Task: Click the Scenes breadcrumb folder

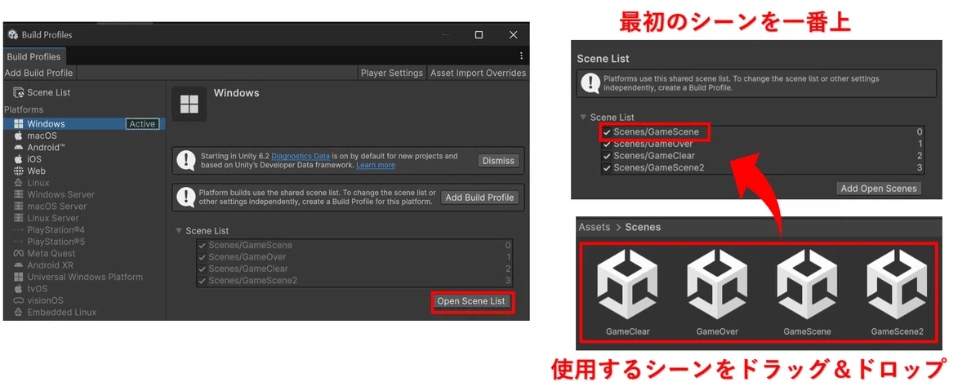Action: pyautogui.click(x=644, y=227)
